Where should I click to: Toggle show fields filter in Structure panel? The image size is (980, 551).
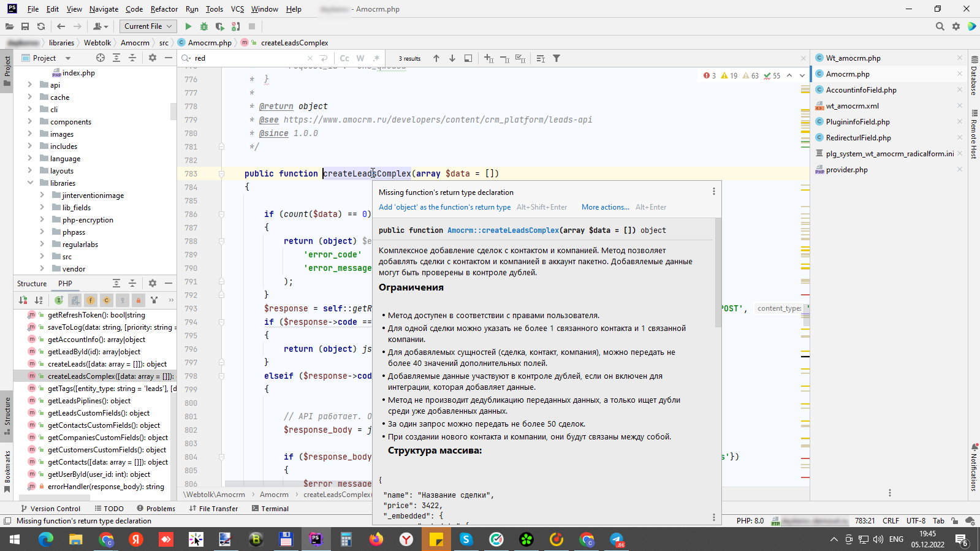[91, 300]
